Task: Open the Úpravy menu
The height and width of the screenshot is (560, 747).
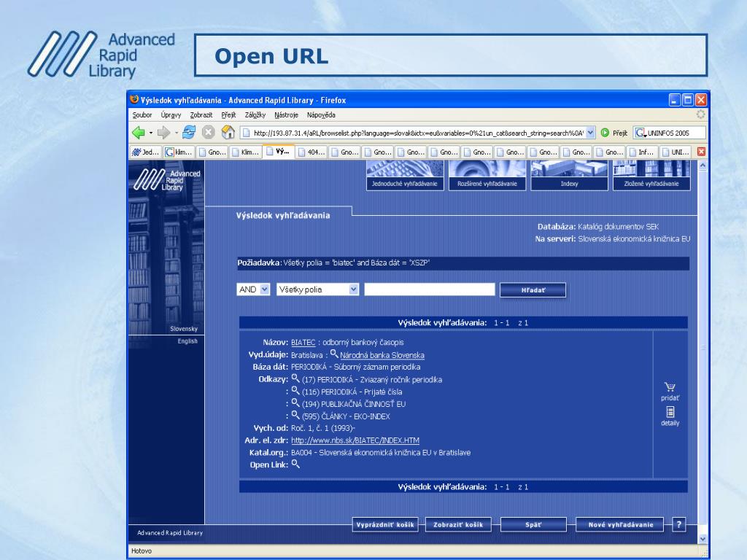Action: pos(171,114)
